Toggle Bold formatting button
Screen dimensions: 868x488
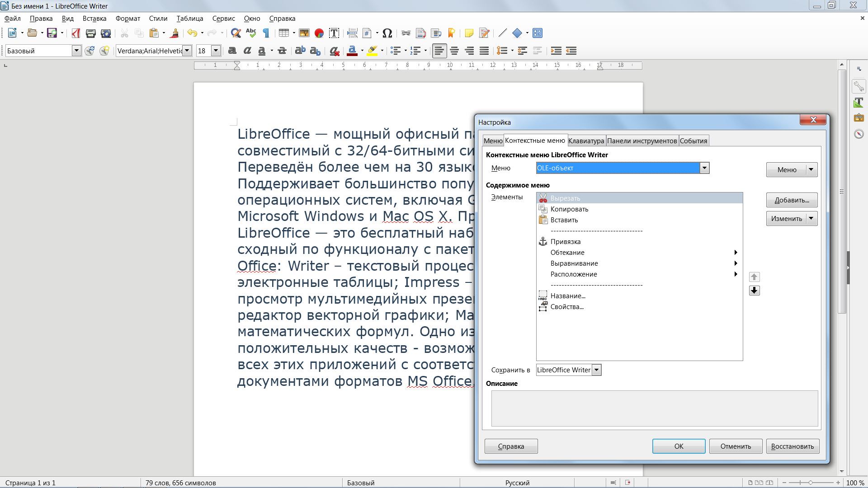[x=232, y=51]
